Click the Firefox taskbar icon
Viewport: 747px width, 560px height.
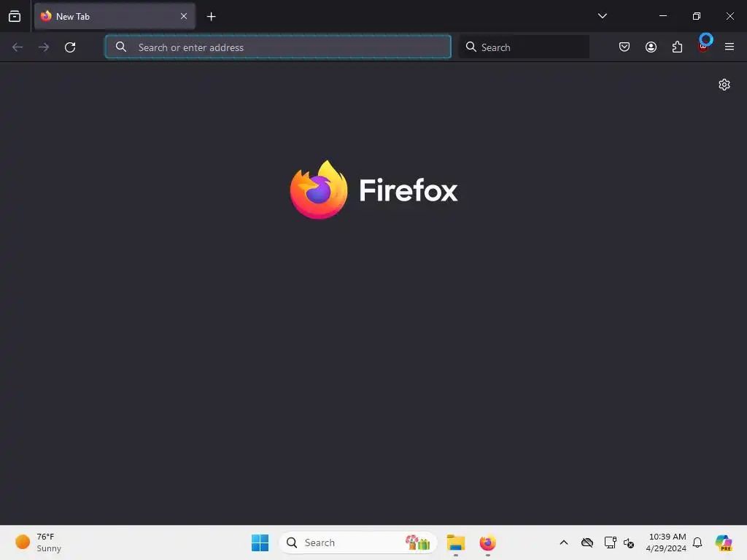pos(488,542)
